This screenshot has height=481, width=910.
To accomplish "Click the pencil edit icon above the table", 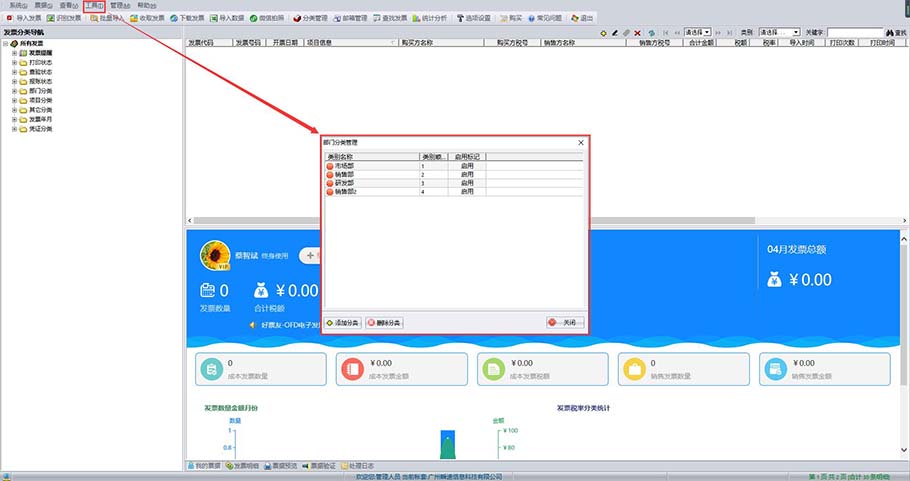I will 614,33.
